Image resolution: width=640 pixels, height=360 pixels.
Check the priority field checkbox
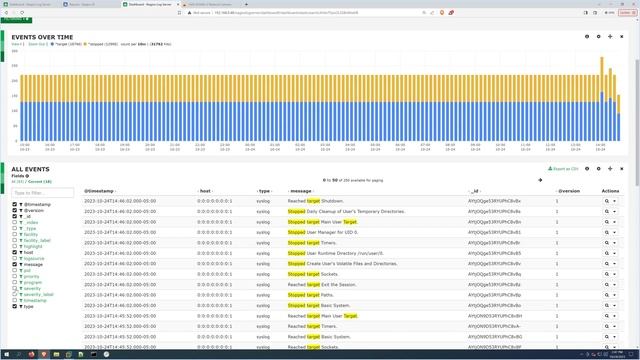pyautogui.click(x=15, y=276)
